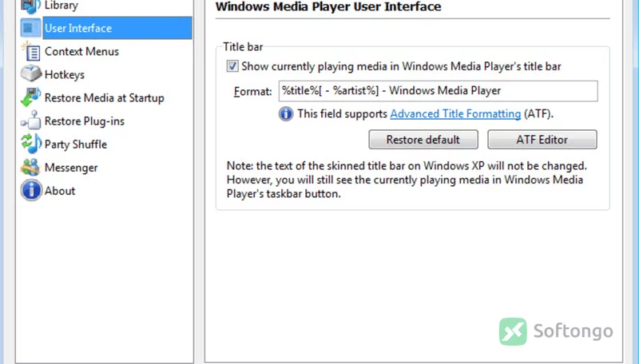639x364 pixels.
Task: Open Restore Plug-ins settings
Action: click(85, 121)
